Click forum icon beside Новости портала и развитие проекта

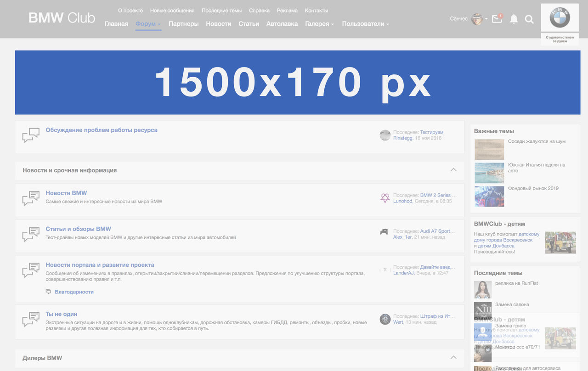point(31,270)
